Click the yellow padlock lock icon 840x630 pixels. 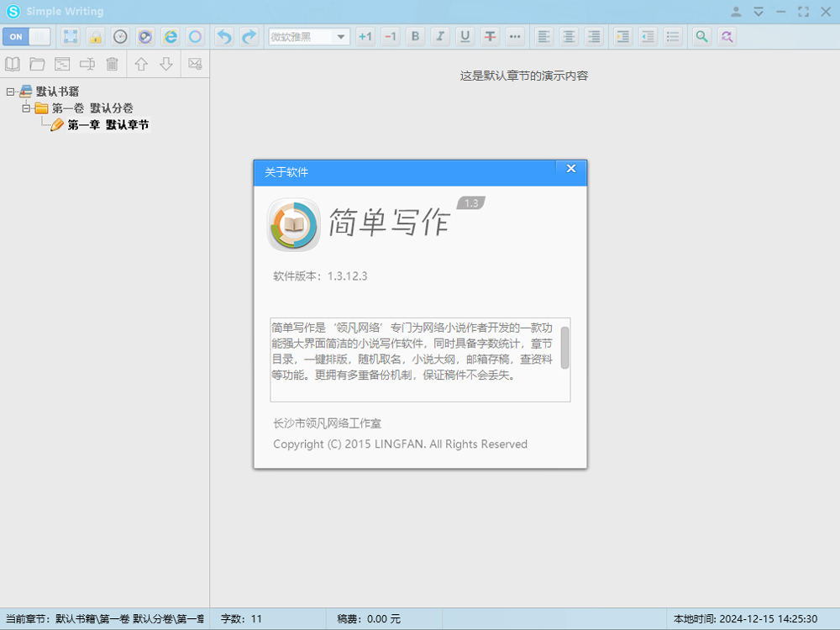point(96,36)
